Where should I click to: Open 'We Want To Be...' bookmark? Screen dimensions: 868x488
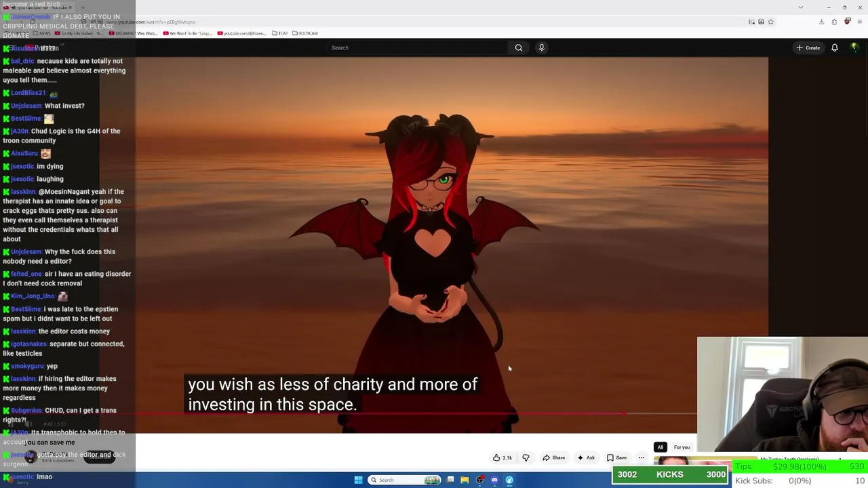(187, 33)
